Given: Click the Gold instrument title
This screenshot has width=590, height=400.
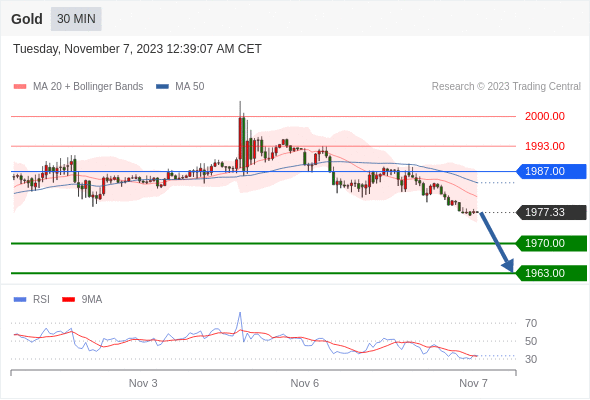Looking at the screenshot, I should (27, 19).
